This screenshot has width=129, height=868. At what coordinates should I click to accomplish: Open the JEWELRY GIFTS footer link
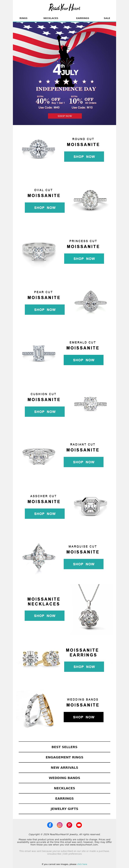pos(64,809)
